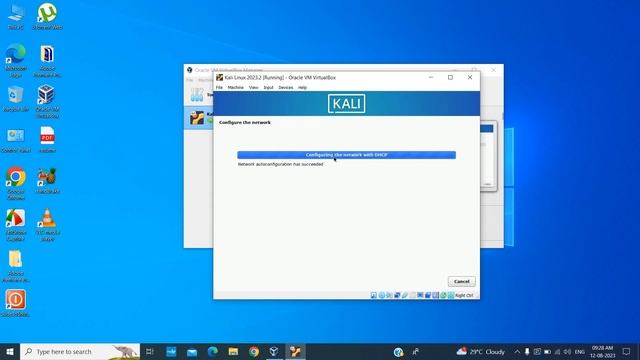Viewport: 640px width, 360px height.
Task: Open the Input menu
Action: [x=268, y=87]
